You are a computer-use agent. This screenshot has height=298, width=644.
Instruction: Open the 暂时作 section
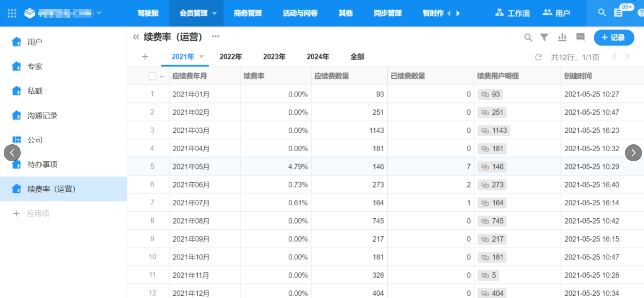click(433, 13)
